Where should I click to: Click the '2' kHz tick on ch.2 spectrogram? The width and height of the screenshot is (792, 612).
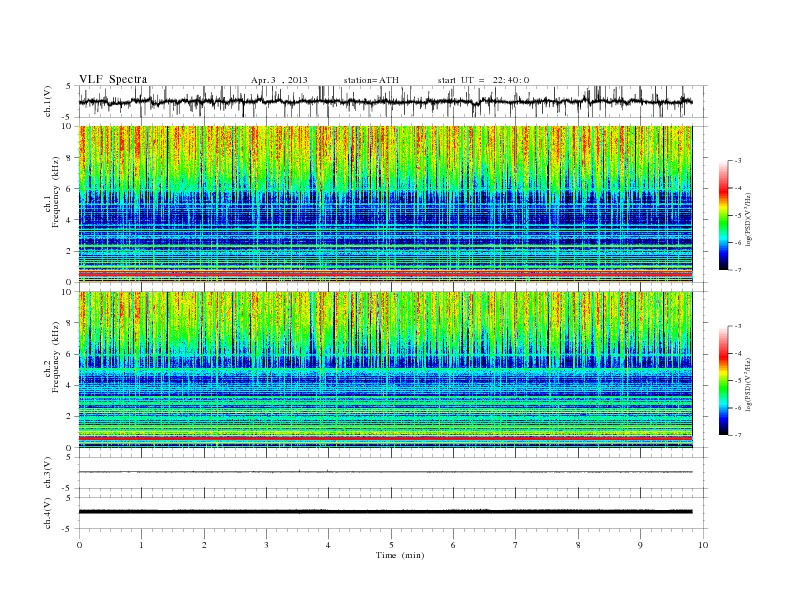[69, 417]
